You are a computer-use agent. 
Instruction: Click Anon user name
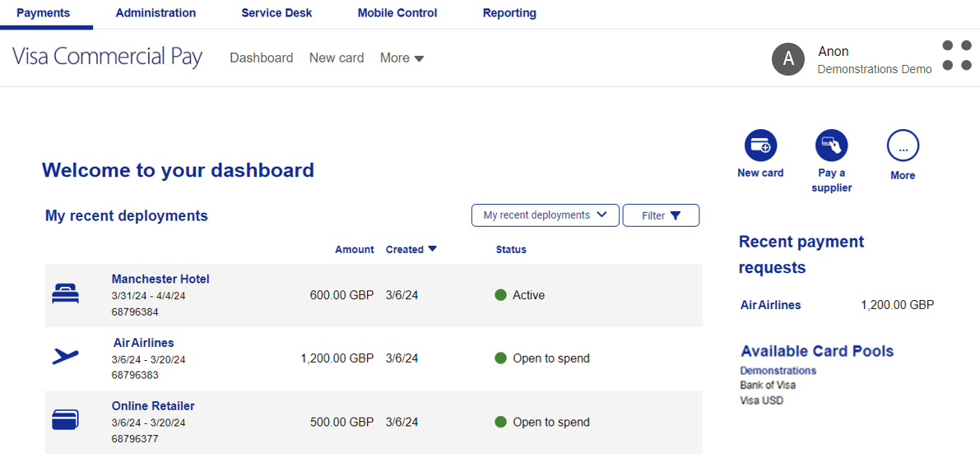click(834, 52)
